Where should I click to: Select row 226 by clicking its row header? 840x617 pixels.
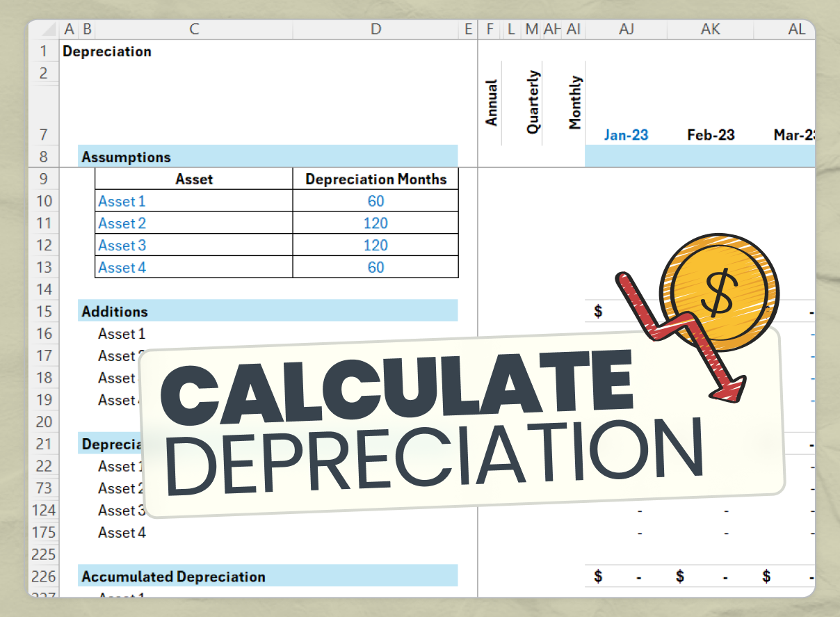[x=44, y=577]
